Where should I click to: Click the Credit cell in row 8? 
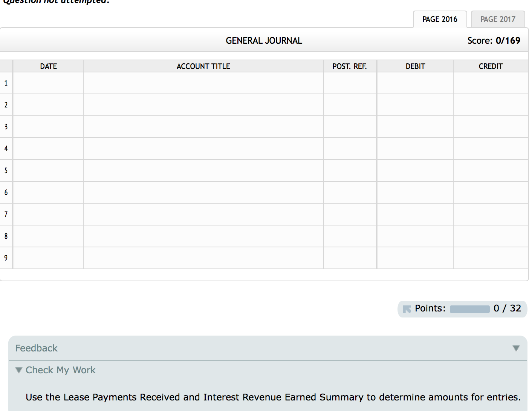(491, 236)
